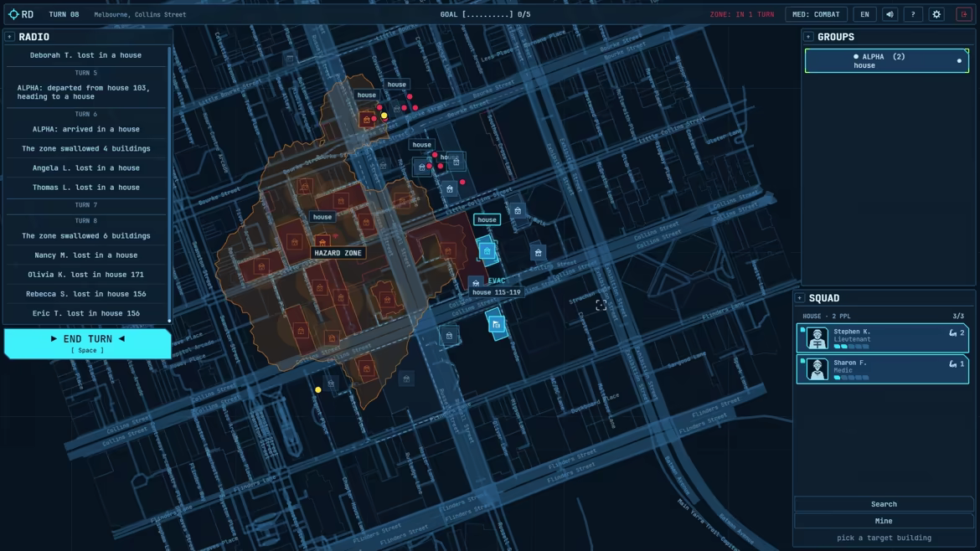The image size is (980, 551).
Task: Click log entry Eric T. lost in house 156
Action: click(x=85, y=314)
